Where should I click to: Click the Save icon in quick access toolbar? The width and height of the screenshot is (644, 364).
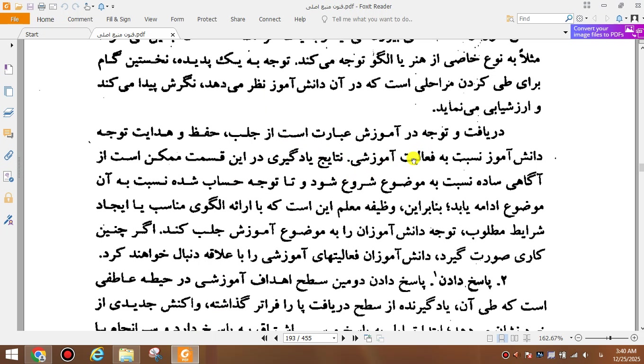click(30, 7)
